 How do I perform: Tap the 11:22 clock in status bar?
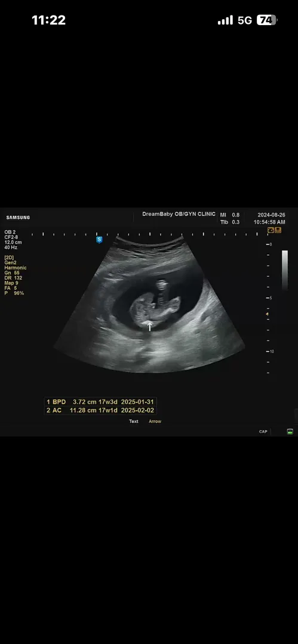pos(48,20)
